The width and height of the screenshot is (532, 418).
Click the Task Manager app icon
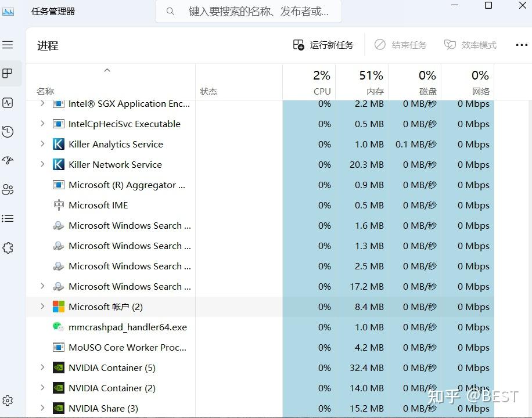coord(8,12)
